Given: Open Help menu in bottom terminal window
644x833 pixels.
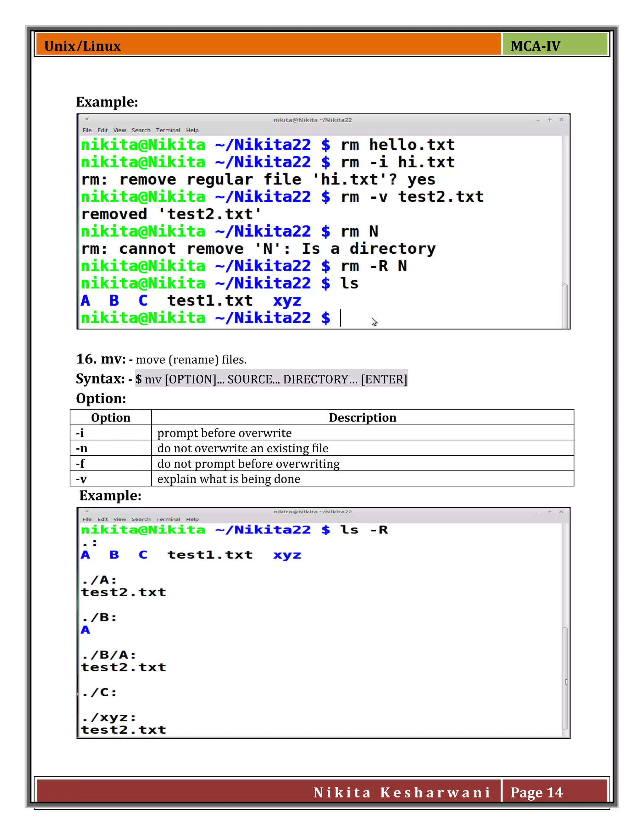Looking at the screenshot, I should coord(192,519).
